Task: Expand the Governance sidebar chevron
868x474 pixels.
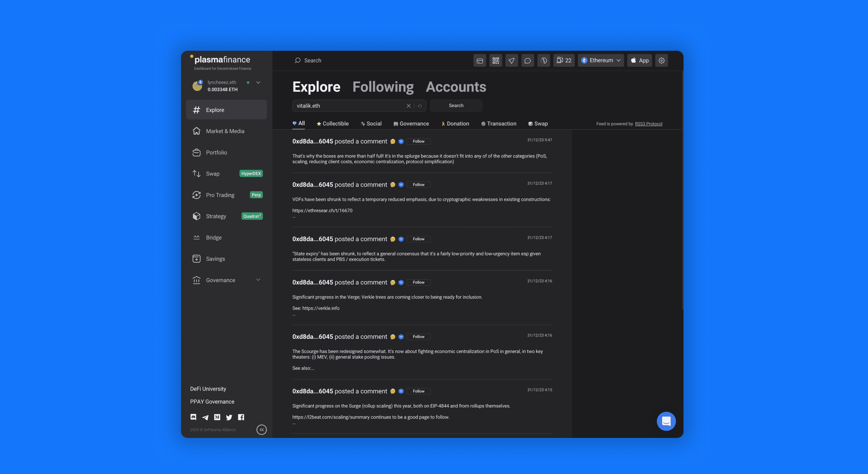Action: tap(258, 280)
